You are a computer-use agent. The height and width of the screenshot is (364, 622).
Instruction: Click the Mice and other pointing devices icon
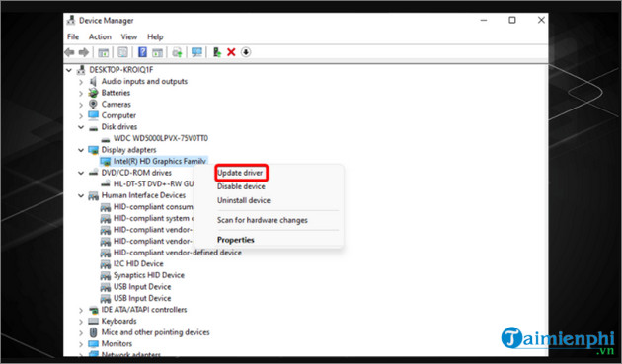[93, 332]
